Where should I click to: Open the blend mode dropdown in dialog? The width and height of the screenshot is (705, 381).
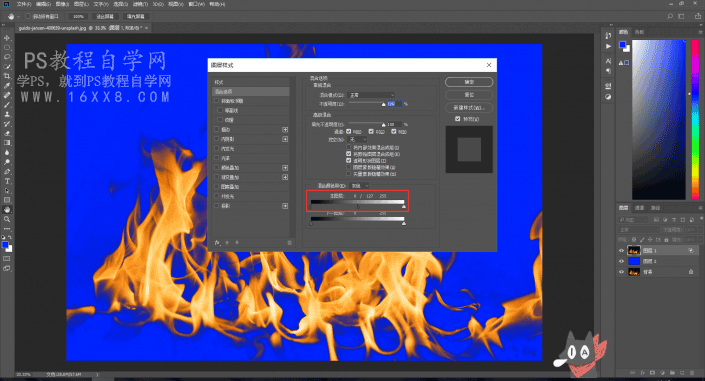pos(371,95)
